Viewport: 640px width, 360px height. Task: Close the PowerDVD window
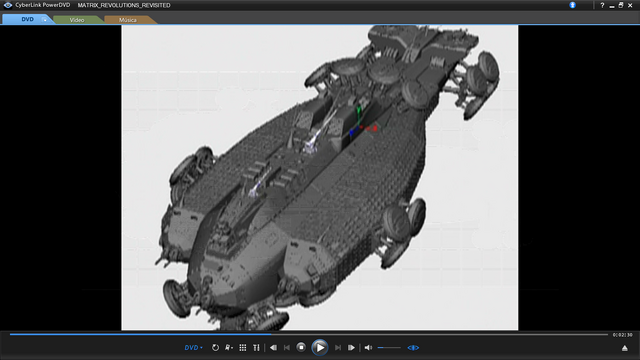coord(630,5)
